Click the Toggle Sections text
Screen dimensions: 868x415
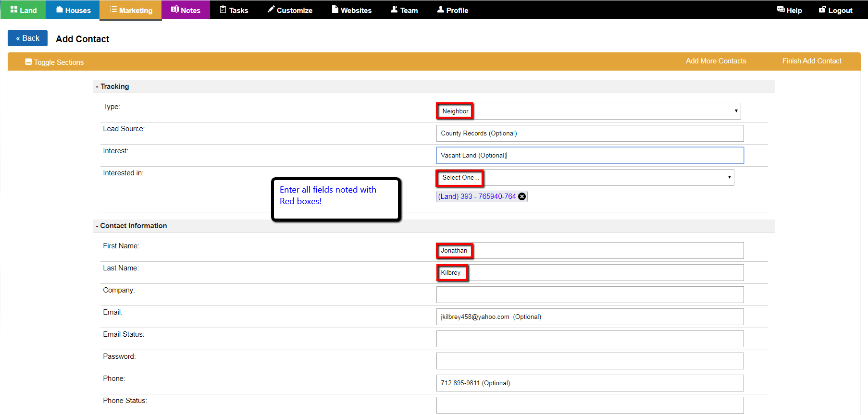click(x=59, y=62)
